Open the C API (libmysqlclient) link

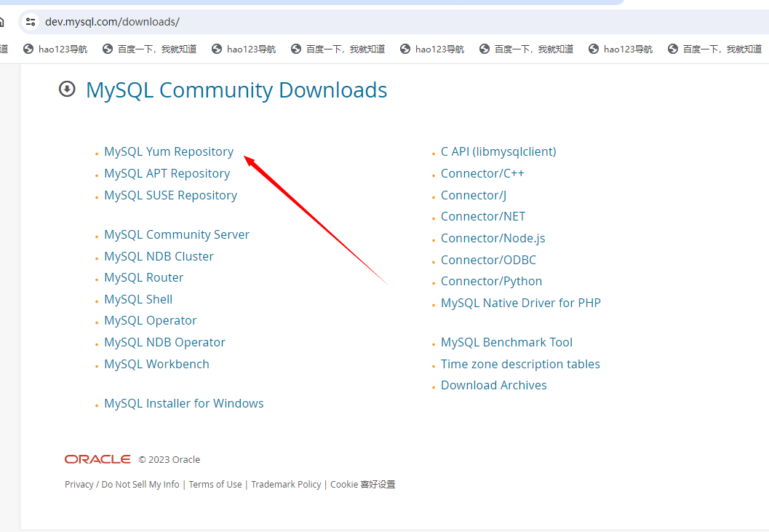498,151
